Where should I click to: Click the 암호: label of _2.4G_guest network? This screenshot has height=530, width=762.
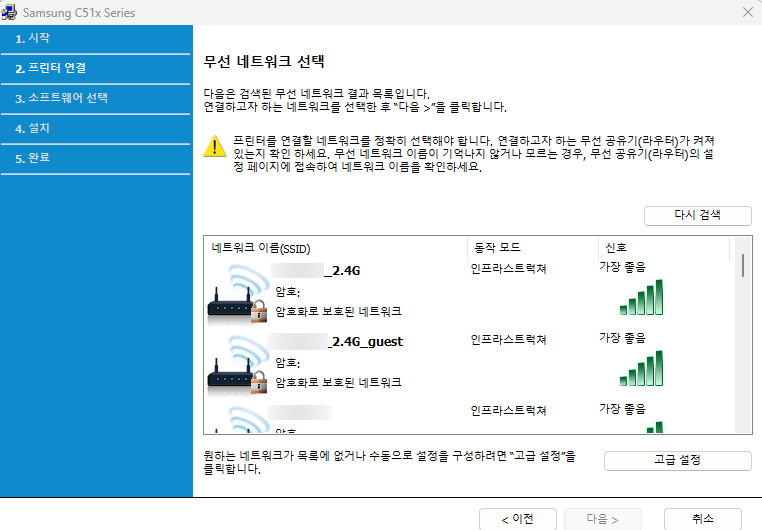[288, 363]
